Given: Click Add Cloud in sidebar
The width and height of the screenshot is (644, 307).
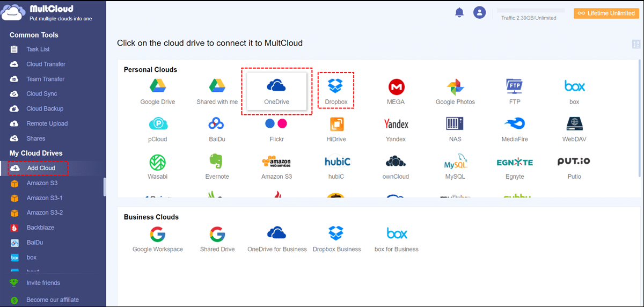Looking at the screenshot, I should (x=40, y=168).
